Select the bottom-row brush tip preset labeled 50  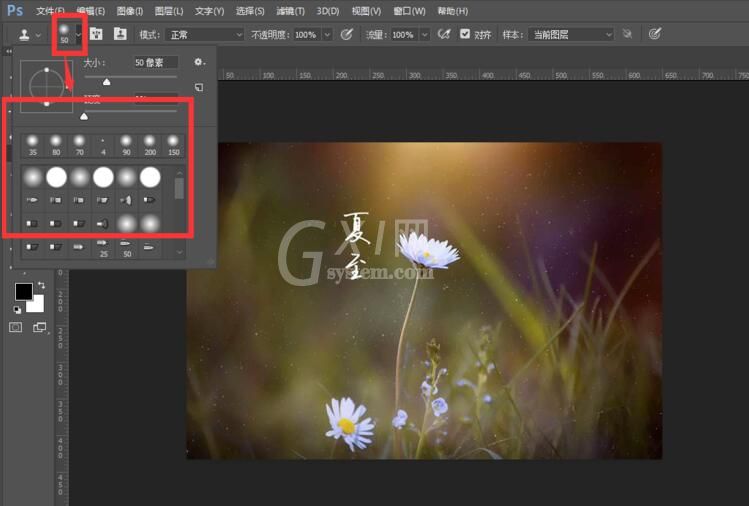[126, 248]
